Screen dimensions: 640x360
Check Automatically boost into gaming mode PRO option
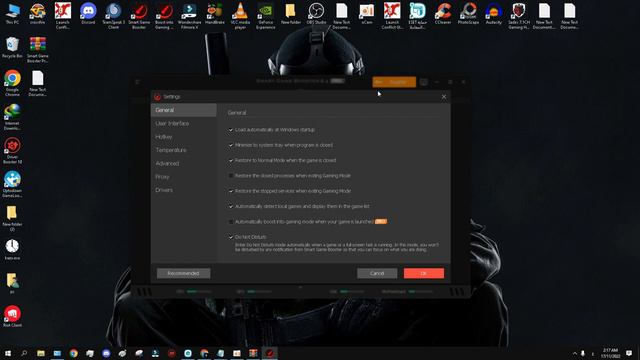231,222
